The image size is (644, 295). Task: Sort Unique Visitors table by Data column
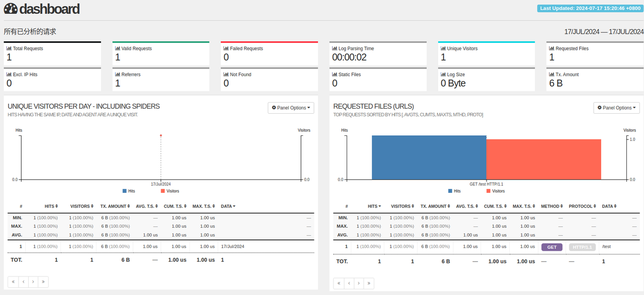(228, 206)
